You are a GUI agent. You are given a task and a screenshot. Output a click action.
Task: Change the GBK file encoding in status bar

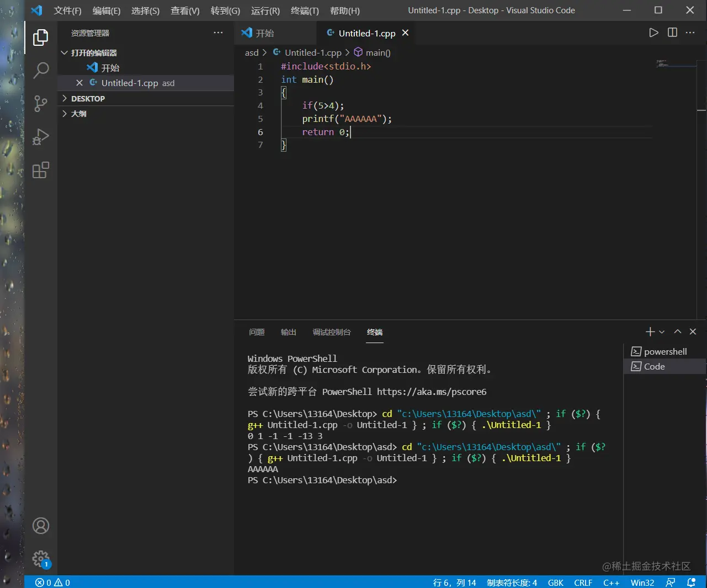tap(555, 582)
